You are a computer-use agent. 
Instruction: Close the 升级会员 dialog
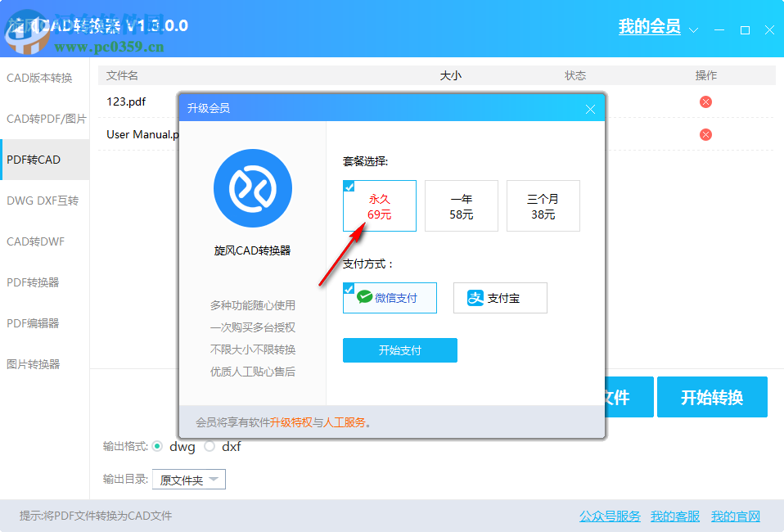590,107
